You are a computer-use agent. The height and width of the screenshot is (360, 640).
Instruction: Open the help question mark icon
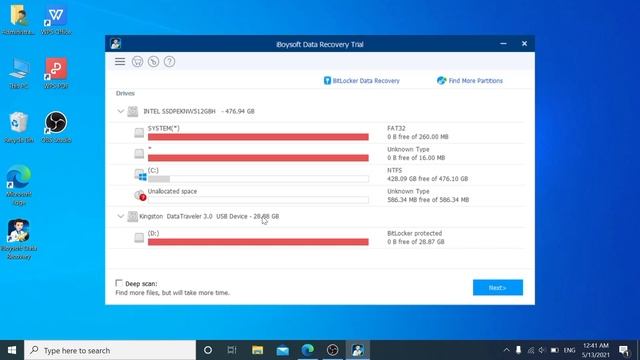point(169,62)
